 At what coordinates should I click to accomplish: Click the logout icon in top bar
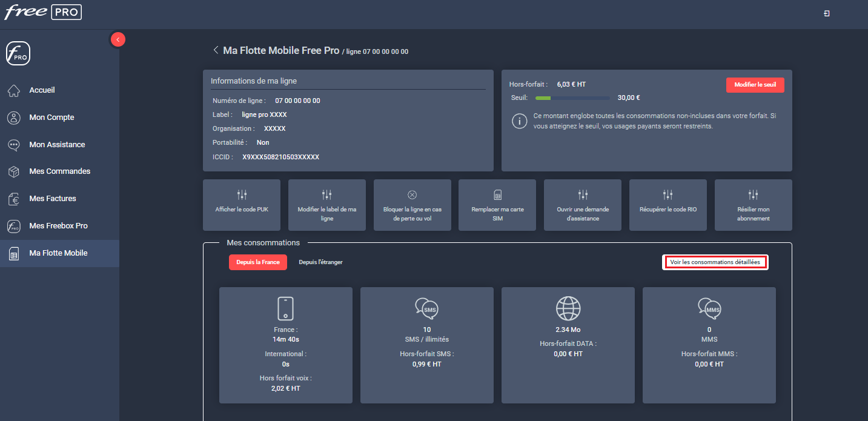click(827, 13)
